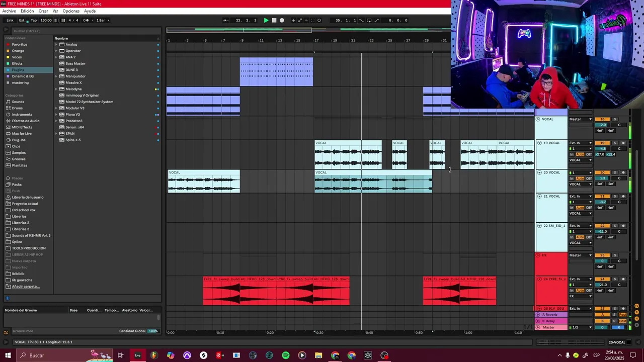644x362 pixels.
Task: Open the Archivo menu
Action: click(x=9, y=11)
